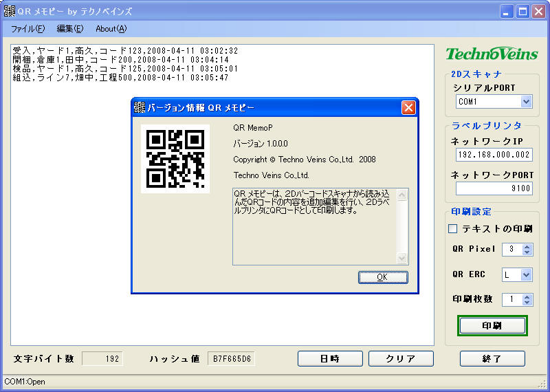Open the About(A) menu
This screenshot has width=550, height=392.
point(111,29)
